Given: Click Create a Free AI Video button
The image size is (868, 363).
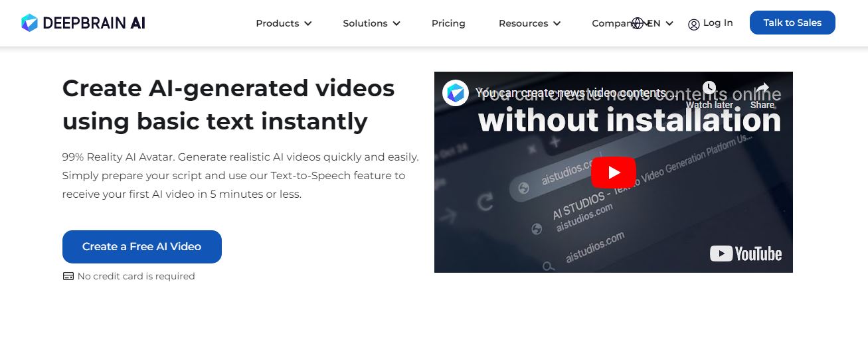Looking at the screenshot, I should pos(142,247).
